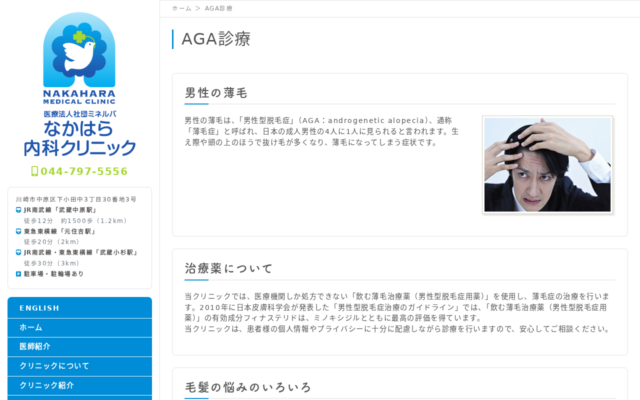Click the train icon beside 「武蔵小杉駅」
This screenshot has width=640, height=400.
point(19,252)
